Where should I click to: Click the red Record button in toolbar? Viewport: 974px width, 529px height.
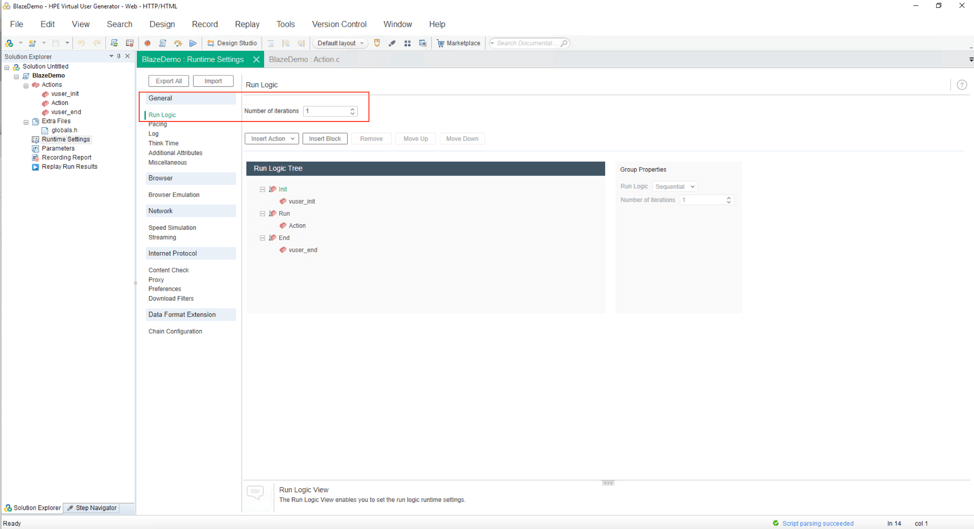point(147,43)
